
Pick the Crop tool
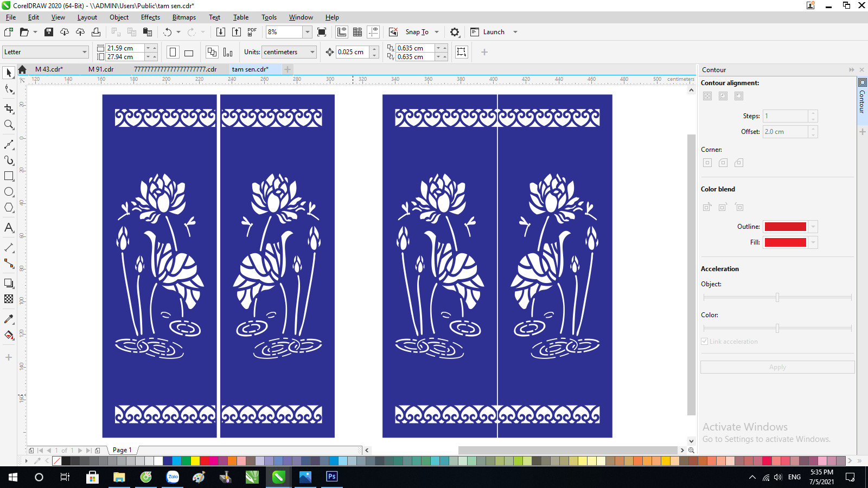(x=9, y=108)
